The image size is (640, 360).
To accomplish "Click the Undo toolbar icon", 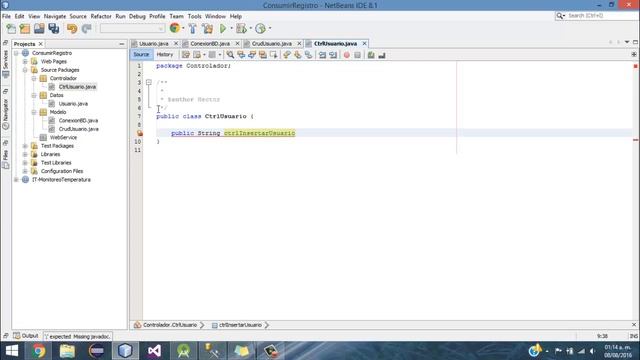I will coord(72,29).
